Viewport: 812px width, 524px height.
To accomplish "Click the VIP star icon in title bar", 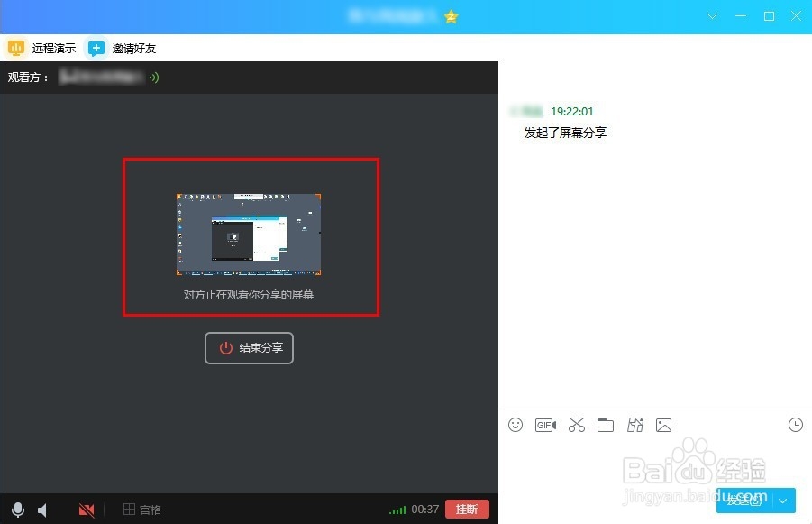I will point(450,16).
